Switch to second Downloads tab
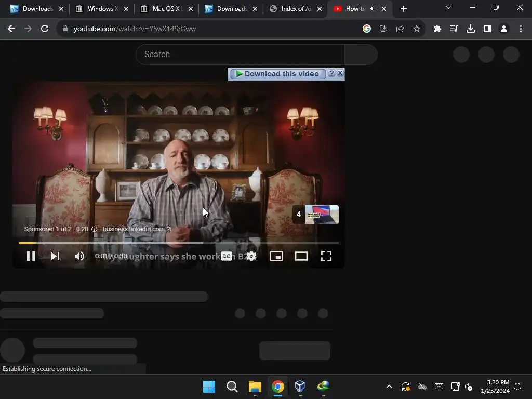Screen dimensions: 532x399 click(x=231, y=9)
